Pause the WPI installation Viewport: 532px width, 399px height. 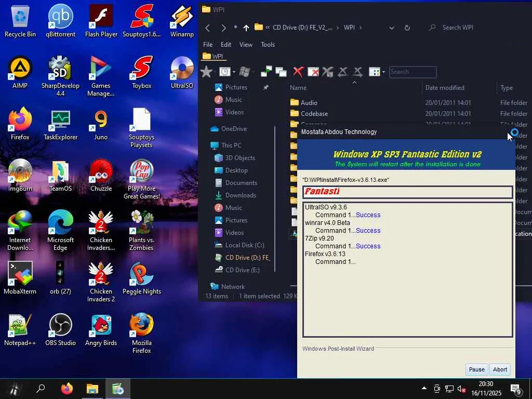[477, 369]
